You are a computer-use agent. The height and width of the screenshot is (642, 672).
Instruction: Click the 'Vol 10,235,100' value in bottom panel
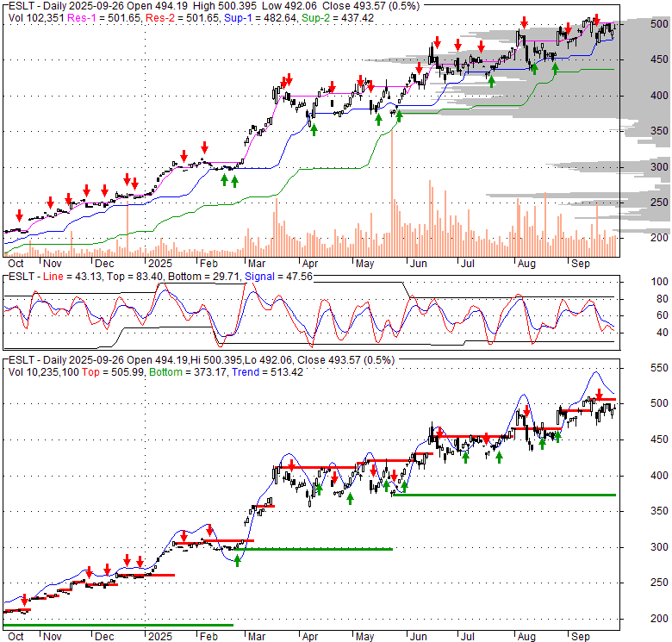[x=43, y=372]
